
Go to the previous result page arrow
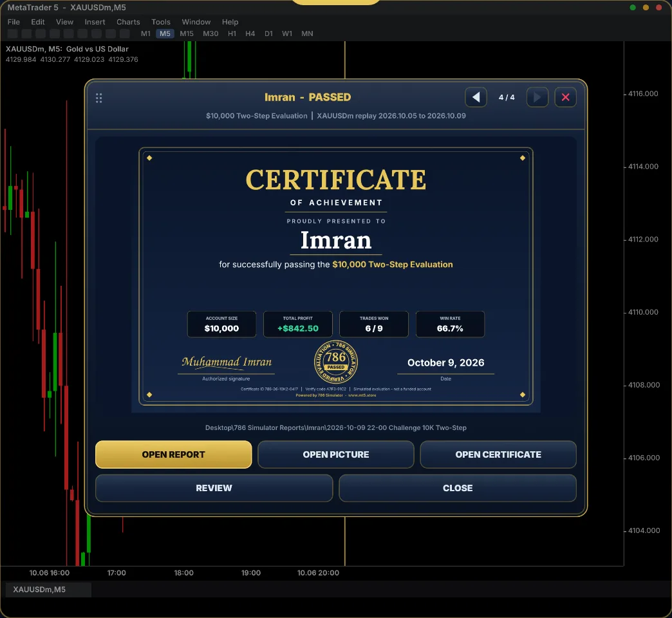(x=476, y=97)
